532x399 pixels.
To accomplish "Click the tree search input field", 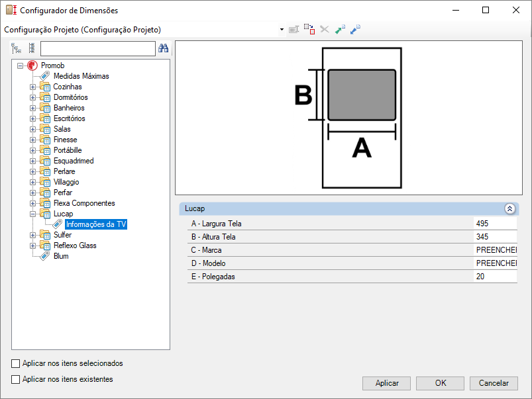I will tap(97, 48).
